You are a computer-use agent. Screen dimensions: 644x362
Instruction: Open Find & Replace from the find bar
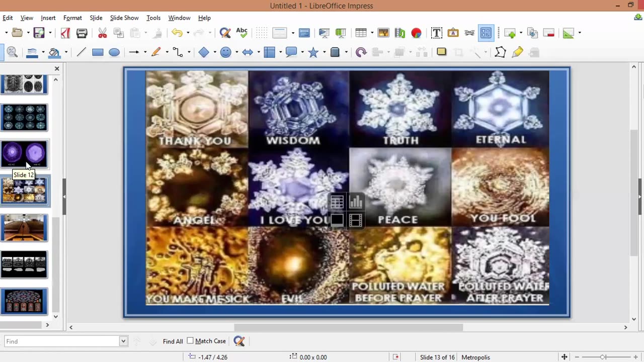pyautogui.click(x=239, y=341)
